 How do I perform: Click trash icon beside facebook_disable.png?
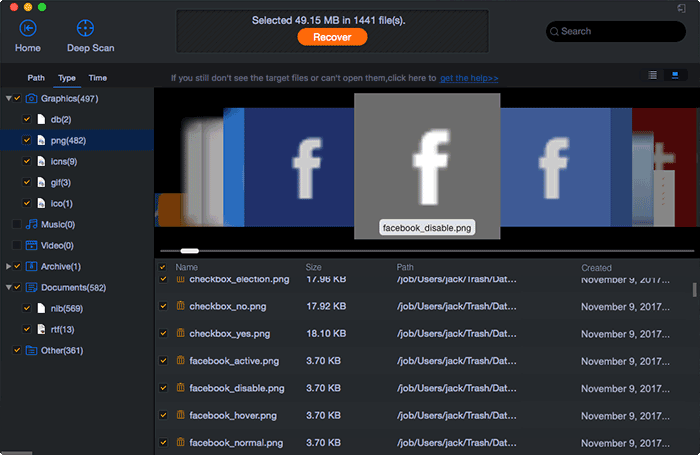tap(180, 388)
